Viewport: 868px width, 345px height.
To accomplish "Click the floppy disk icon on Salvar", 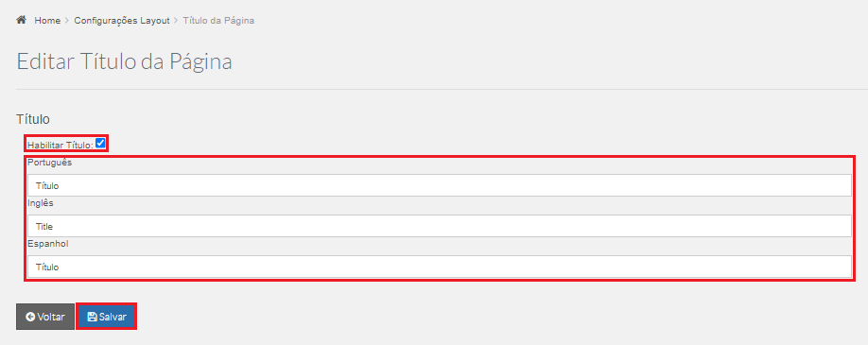I will 92,318.
